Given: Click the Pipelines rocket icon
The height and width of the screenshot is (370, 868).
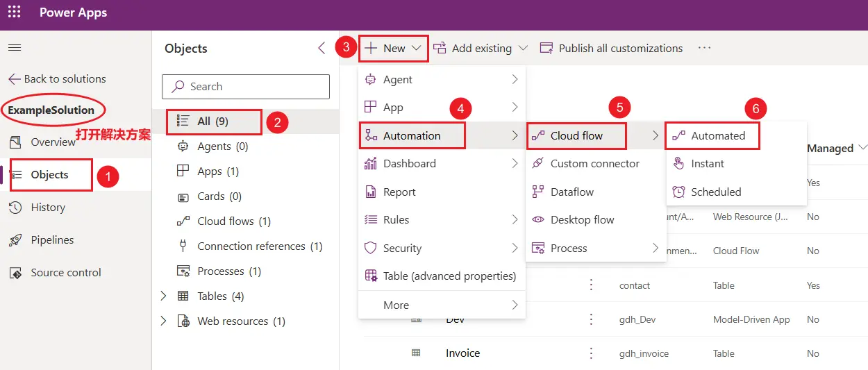Looking at the screenshot, I should tap(16, 239).
